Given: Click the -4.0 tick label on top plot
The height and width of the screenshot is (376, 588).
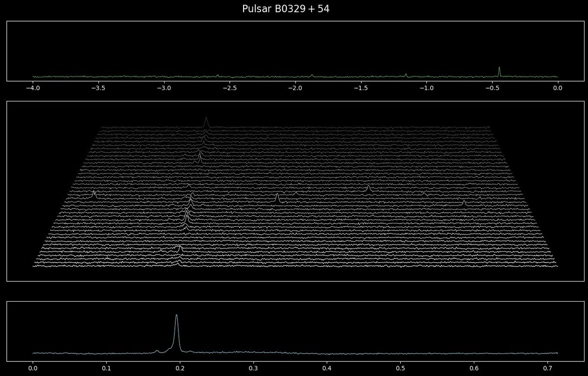Looking at the screenshot, I should click(x=32, y=88).
